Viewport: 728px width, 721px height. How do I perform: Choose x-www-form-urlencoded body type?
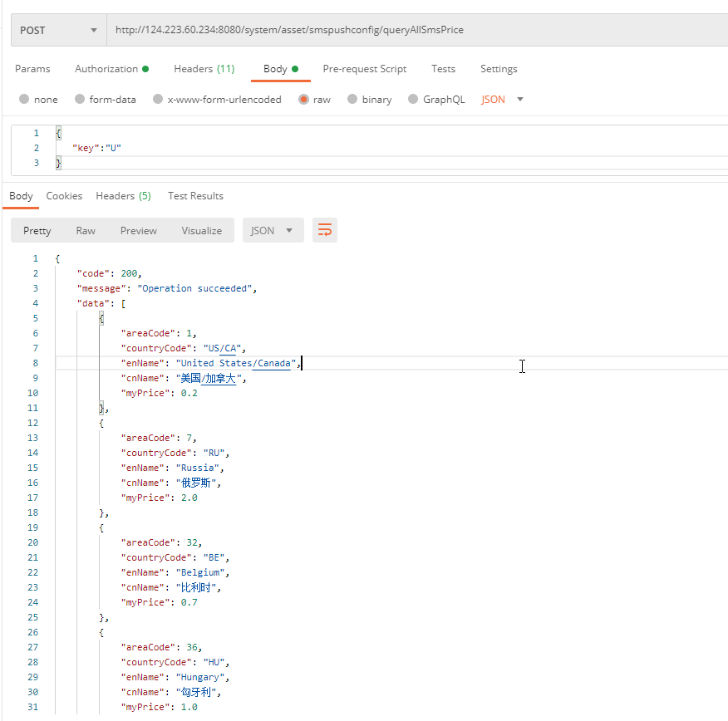[x=158, y=100]
